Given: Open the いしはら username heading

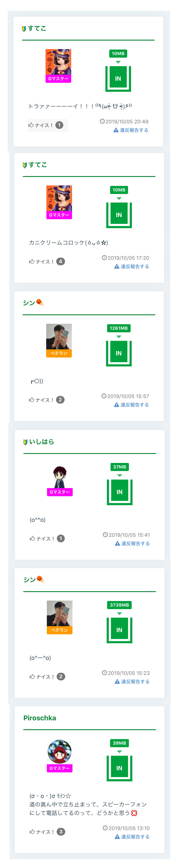Looking at the screenshot, I should click(41, 442).
